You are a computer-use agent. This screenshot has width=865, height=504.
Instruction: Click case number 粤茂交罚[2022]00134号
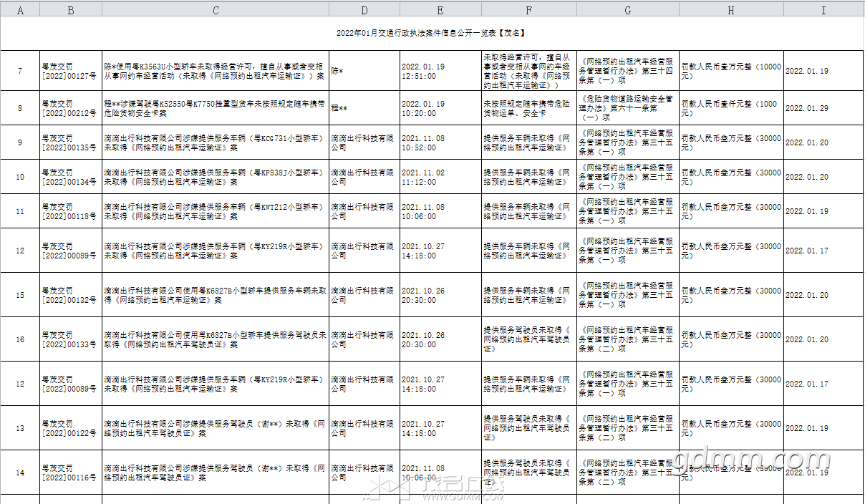[71, 177]
